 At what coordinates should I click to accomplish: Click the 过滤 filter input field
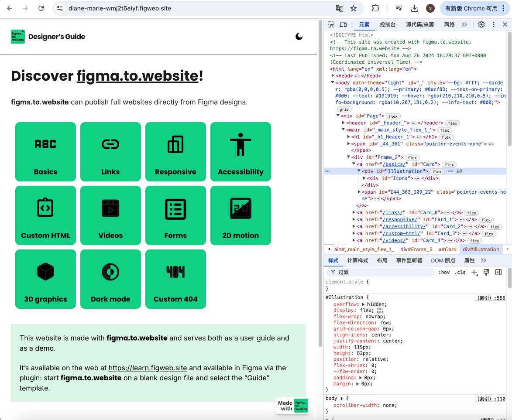[380, 272]
